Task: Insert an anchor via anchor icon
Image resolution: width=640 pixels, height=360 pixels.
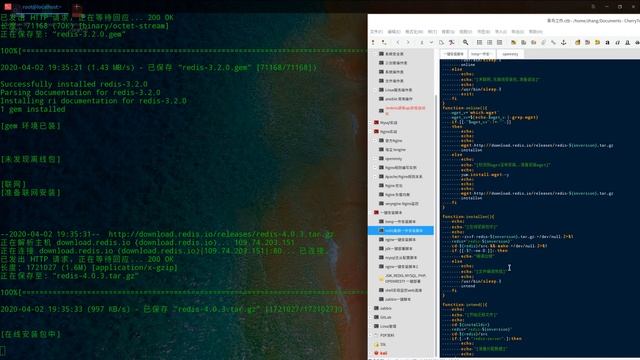Action: 564,42
